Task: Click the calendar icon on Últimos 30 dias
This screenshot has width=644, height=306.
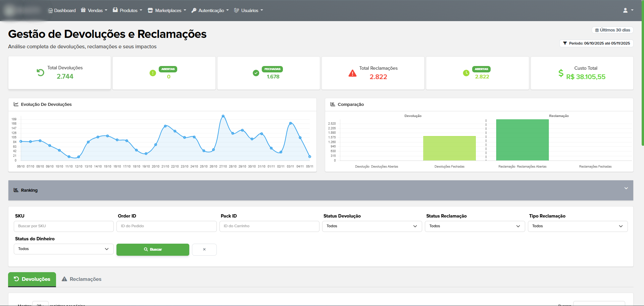Action: [x=597, y=30]
